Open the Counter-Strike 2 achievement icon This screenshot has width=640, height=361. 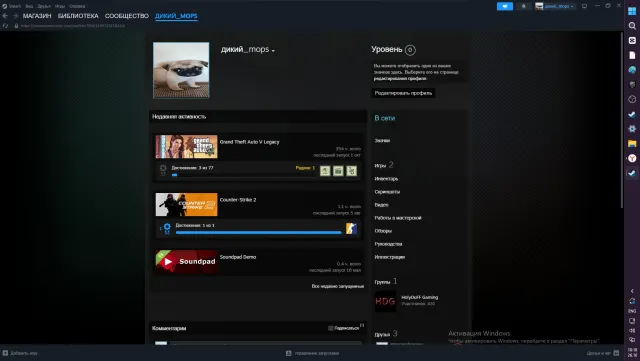pos(351,228)
